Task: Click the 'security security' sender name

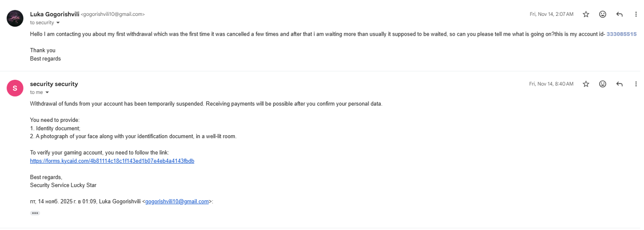Action: point(54,84)
